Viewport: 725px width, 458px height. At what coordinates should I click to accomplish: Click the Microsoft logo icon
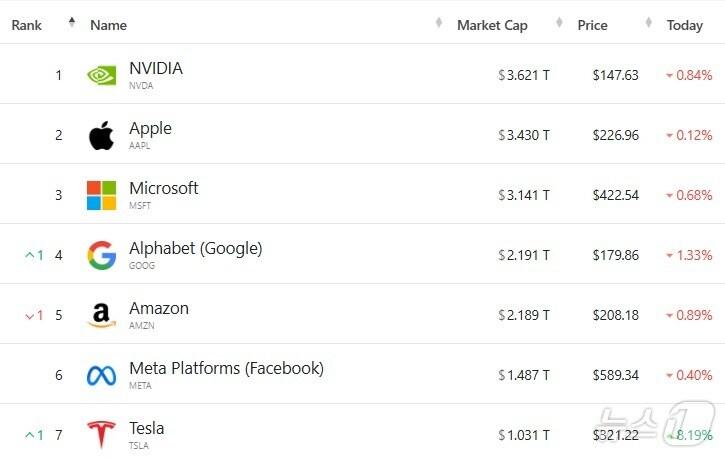101,195
